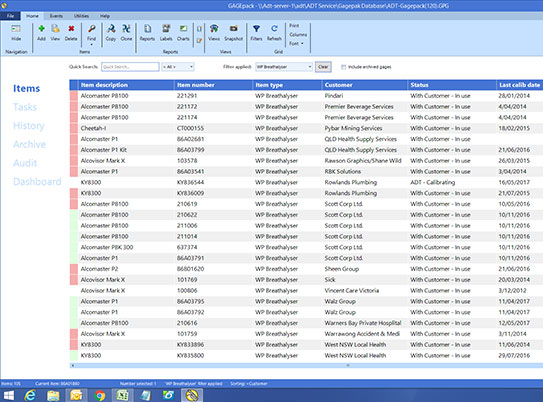Switch to the Utilities ribbon tab

81,16
